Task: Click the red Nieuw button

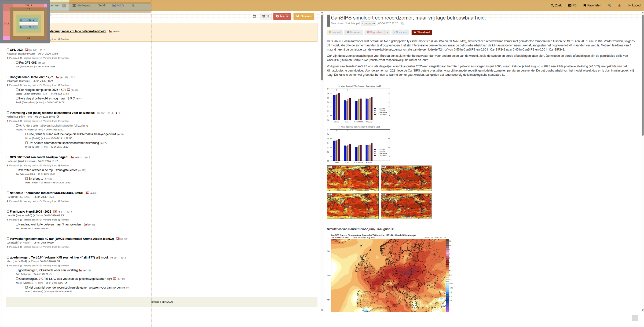Action: click(x=282, y=16)
